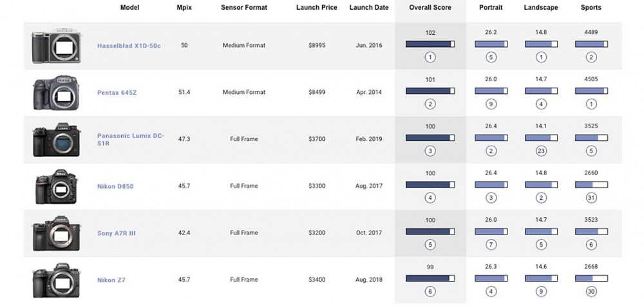Click the rank 23 circle in Panasonic Landscape
644x306 pixels.
point(541,151)
